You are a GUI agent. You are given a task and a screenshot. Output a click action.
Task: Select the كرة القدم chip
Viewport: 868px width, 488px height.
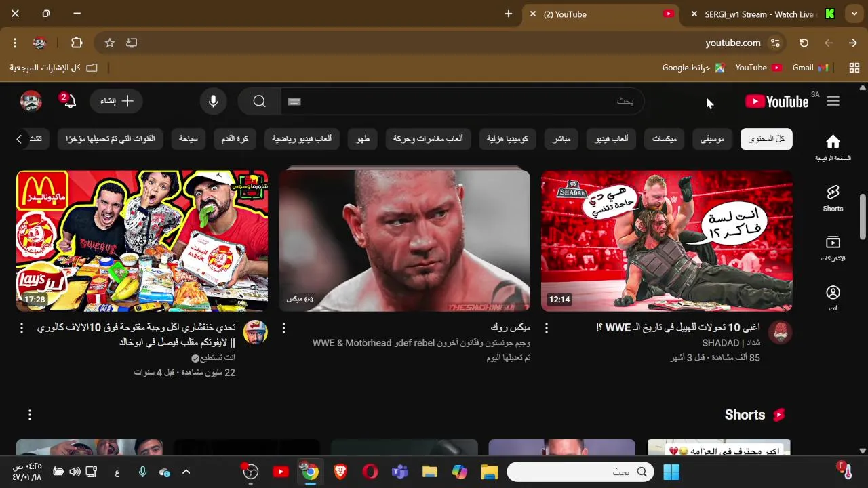(235, 139)
